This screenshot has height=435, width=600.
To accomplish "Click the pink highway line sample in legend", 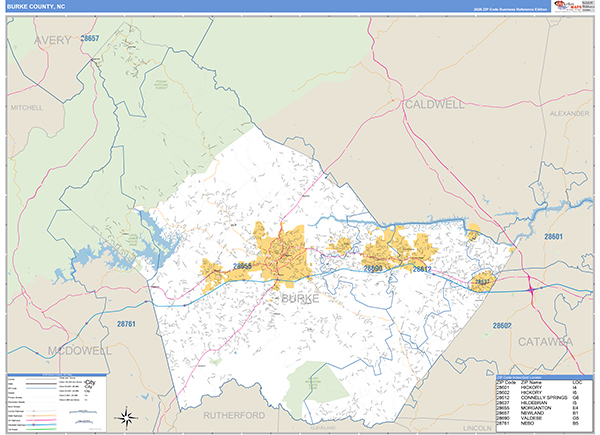I will click(x=41, y=420).
